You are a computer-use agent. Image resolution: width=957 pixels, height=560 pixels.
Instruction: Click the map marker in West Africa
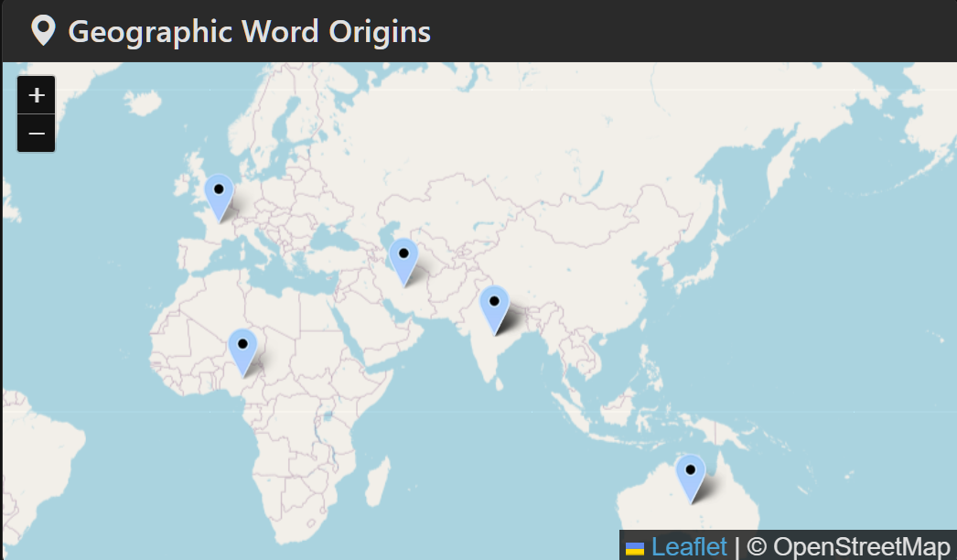coord(242,353)
